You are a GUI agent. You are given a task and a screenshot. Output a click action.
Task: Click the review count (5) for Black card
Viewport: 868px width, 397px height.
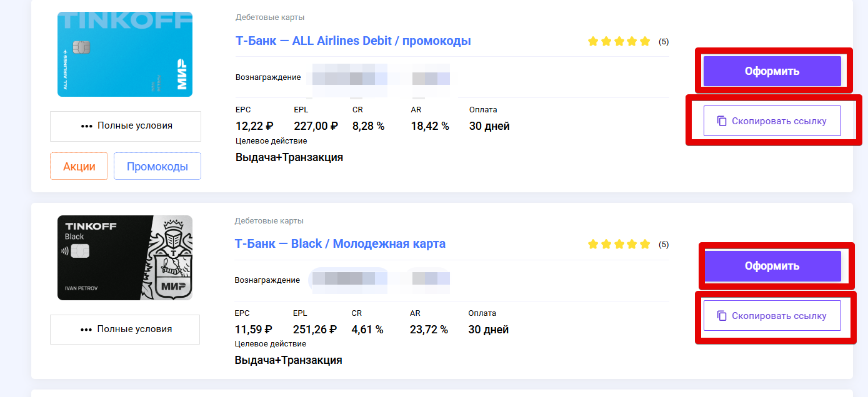click(664, 245)
